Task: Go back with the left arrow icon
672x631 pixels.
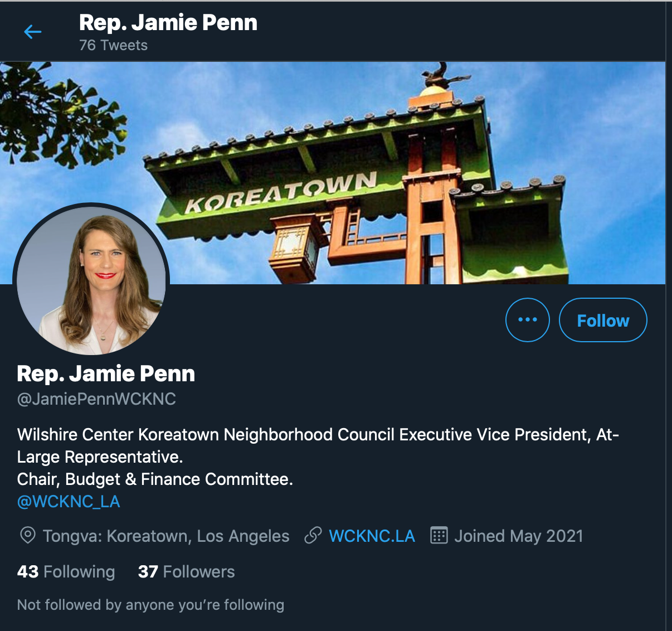Action: [x=33, y=32]
